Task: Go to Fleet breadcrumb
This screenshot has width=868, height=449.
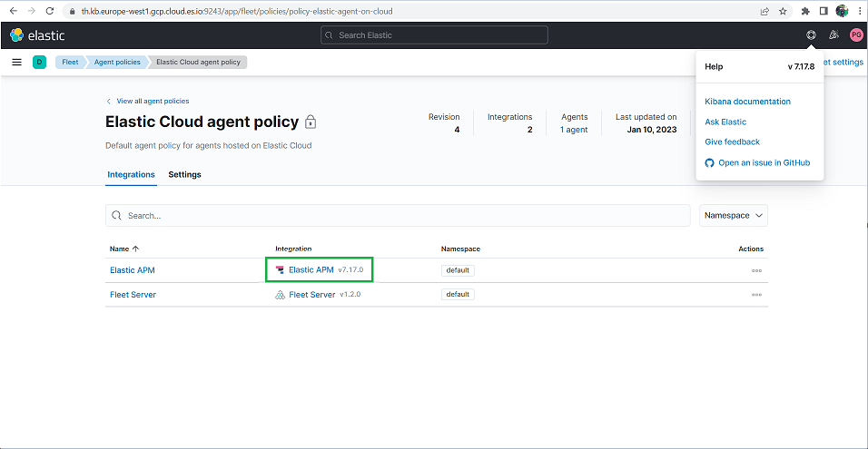Action: point(70,63)
